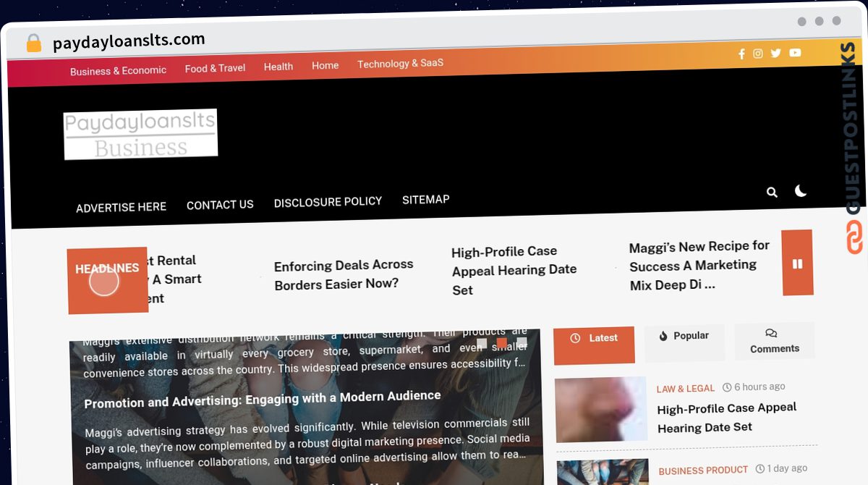This screenshot has width=868, height=485.
Task: Click the '6 hours ago' timestamp
Action: pos(754,387)
